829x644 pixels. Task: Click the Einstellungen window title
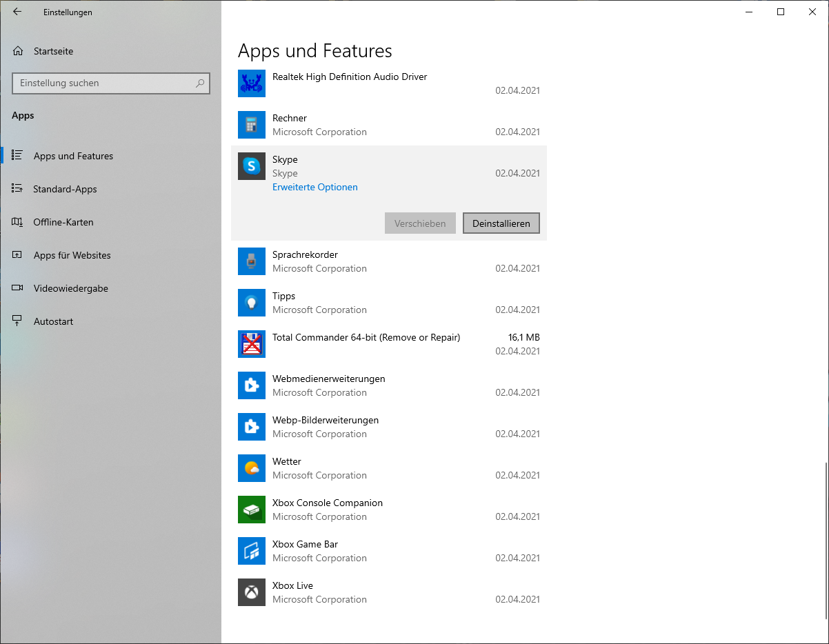[68, 12]
